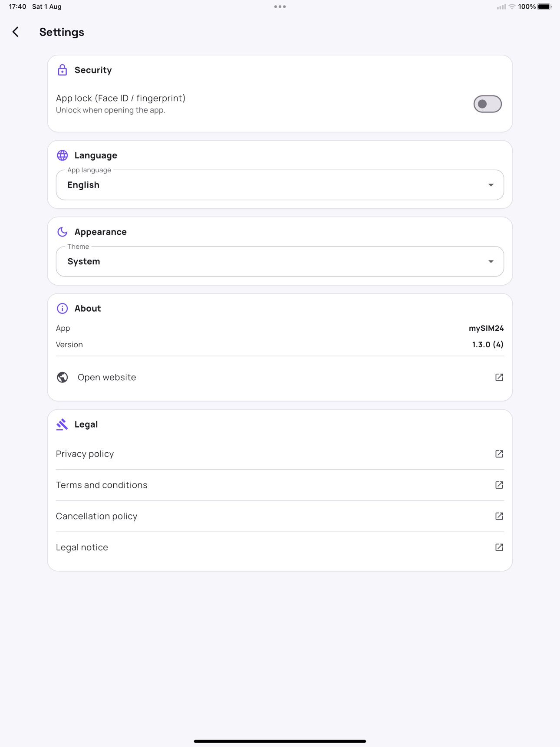Click external icon beside Open website
Image resolution: width=560 pixels, height=747 pixels.
coord(499,377)
